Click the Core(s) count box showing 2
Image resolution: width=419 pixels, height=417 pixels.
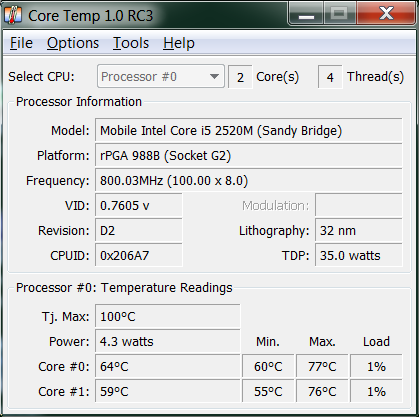pyautogui.click(x=240, y=77)
